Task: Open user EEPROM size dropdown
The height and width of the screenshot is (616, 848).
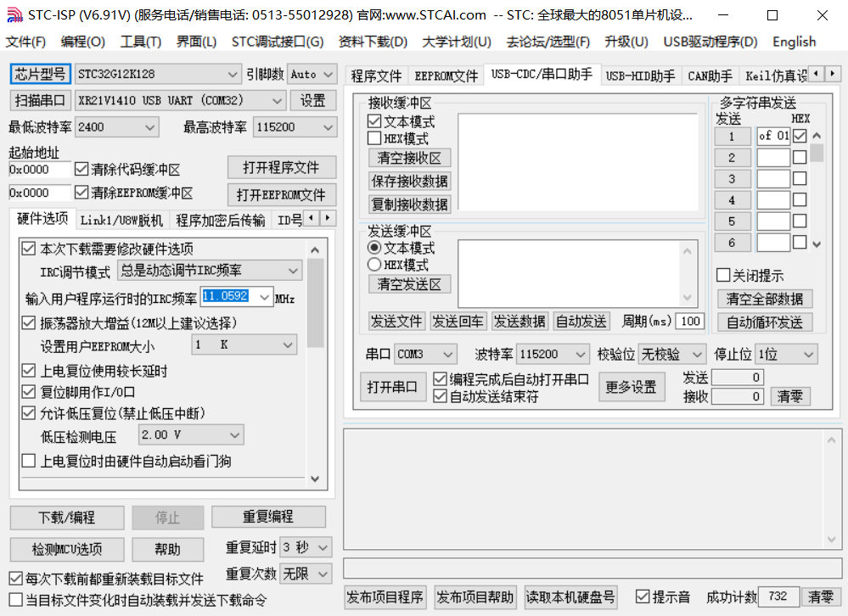Action: coord(244,344)
